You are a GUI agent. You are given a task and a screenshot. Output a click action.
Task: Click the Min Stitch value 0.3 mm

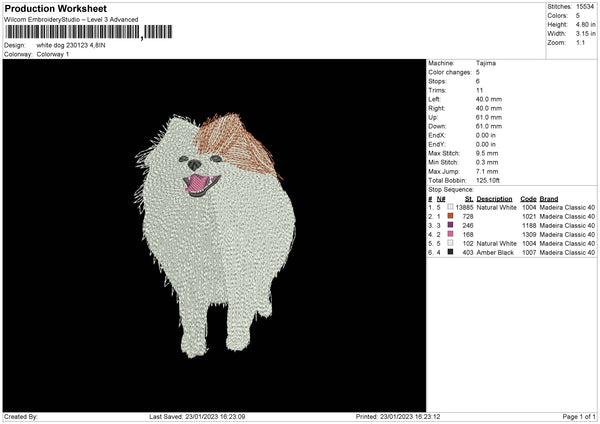[x=487, y=163]
